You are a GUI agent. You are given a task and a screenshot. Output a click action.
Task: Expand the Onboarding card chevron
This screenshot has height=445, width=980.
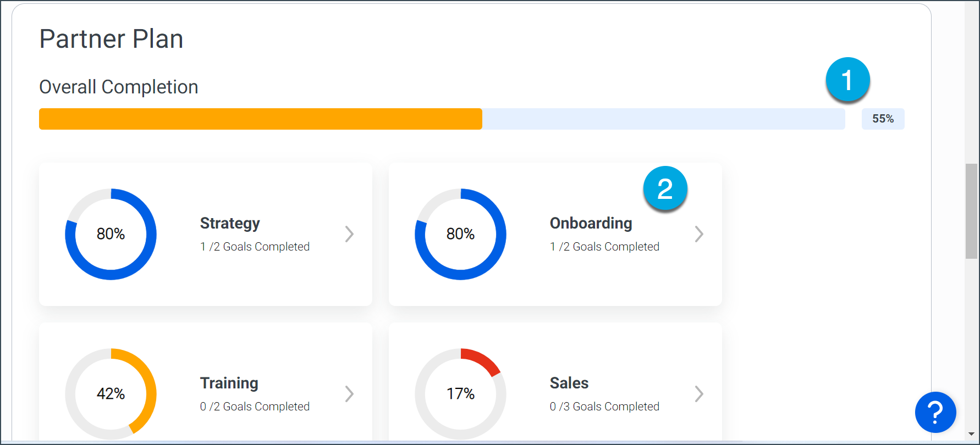point(699,234)
